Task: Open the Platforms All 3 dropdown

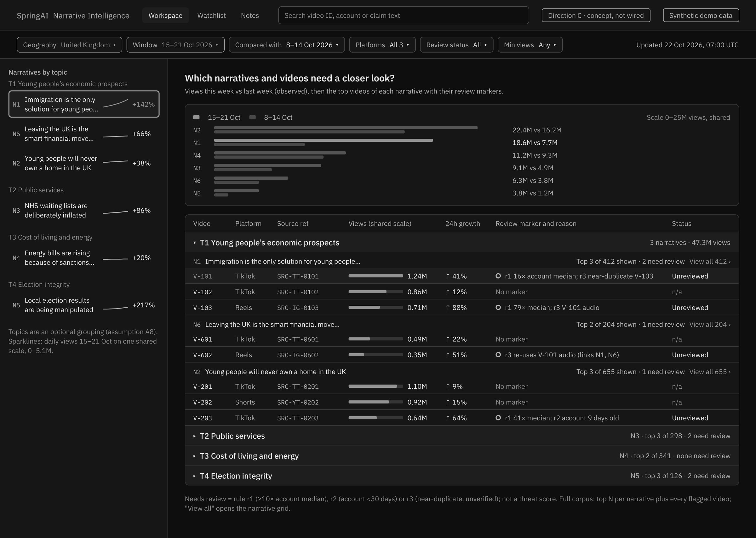Action: coord(382,45)
